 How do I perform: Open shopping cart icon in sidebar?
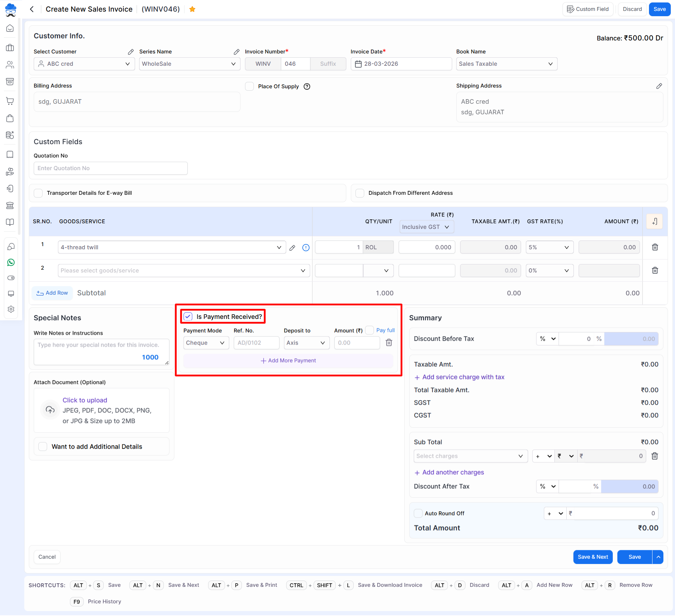point(10,101)
